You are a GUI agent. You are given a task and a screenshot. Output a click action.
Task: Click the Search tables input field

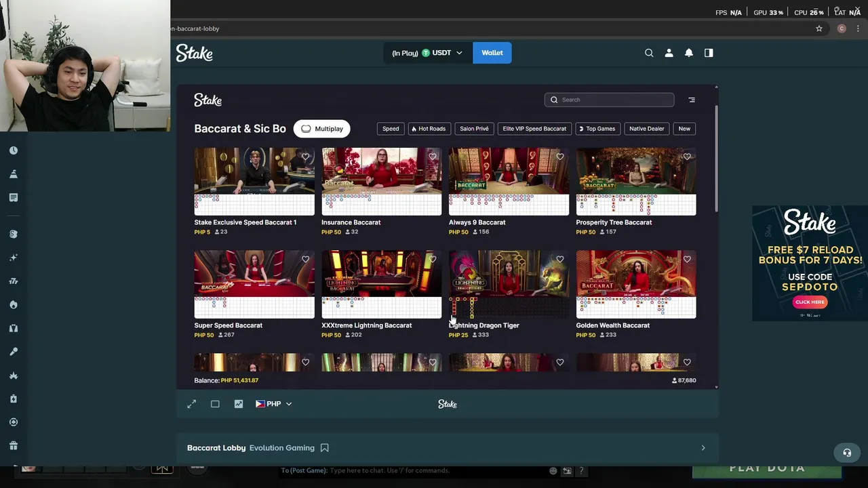(x=609, y=100)
